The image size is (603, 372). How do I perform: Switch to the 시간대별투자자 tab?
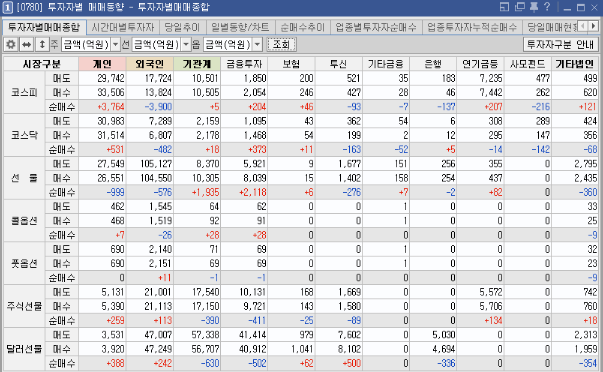tap(123, 27)
